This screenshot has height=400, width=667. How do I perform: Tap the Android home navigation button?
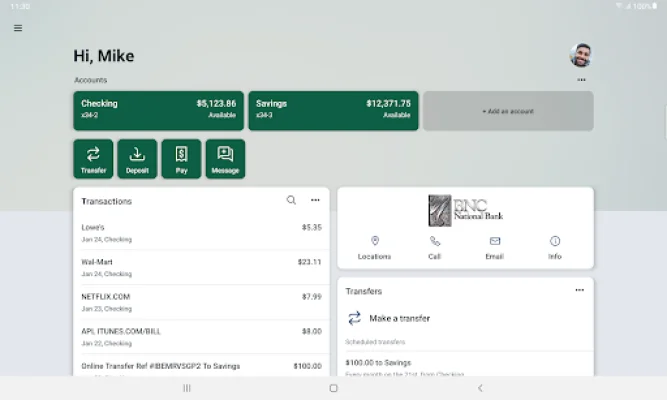pos(334,388)
